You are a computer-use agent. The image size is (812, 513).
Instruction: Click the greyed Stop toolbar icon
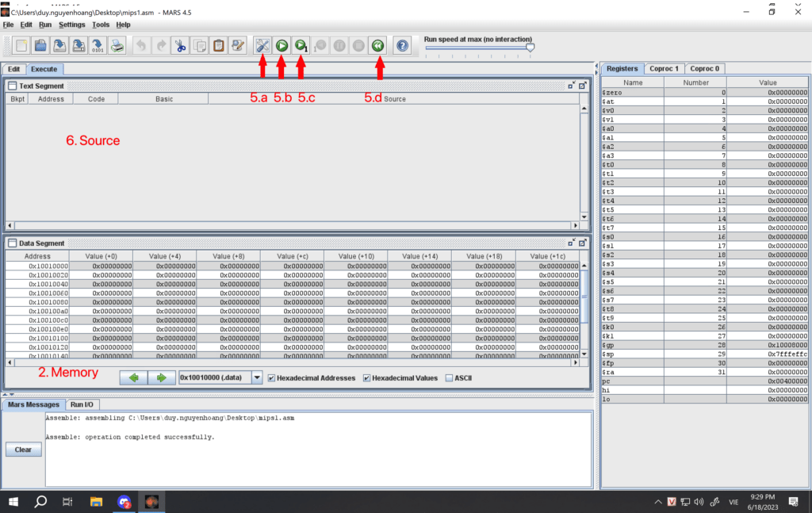358,45
